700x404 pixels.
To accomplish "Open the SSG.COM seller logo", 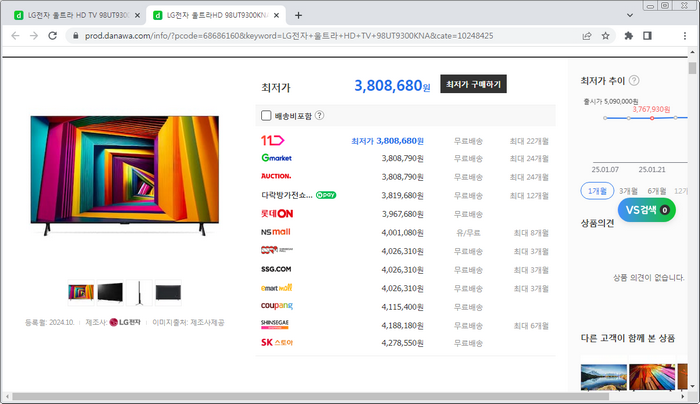I will (x=276, y=269).
